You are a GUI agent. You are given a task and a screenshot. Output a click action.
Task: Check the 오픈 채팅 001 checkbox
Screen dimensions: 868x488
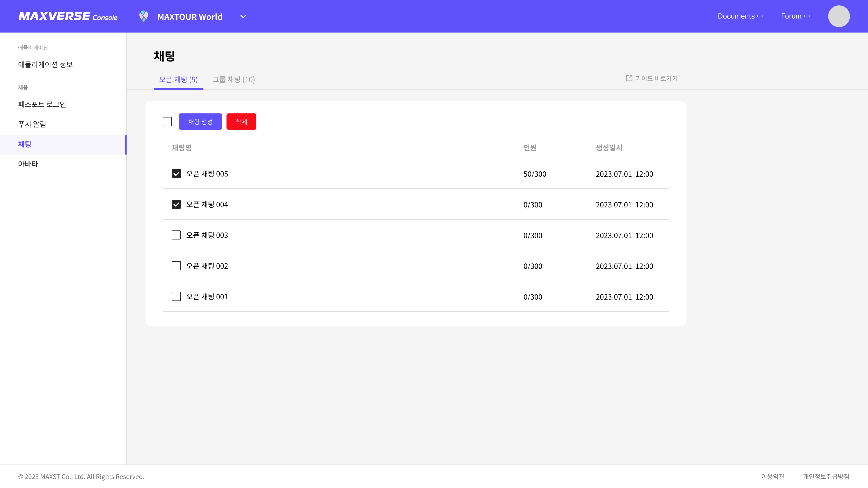click(x=176, y=296)
